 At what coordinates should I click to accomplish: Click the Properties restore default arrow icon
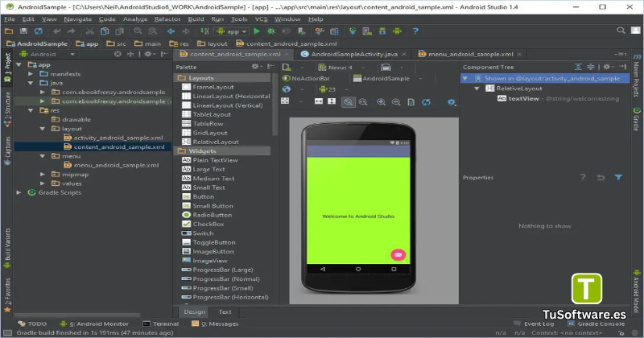601,177
